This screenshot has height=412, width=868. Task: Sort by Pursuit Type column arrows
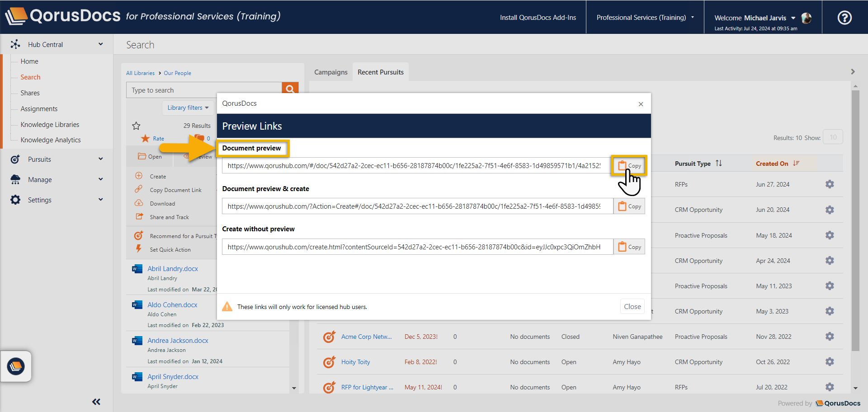click(x=719, y=164)
